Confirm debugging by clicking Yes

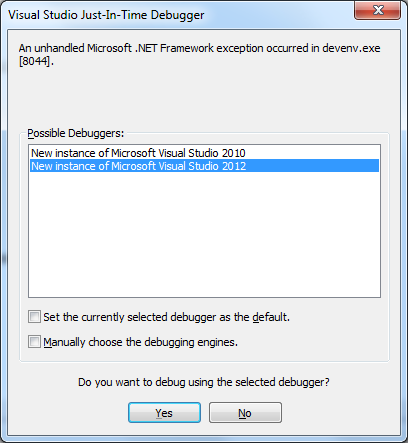pos(164,413)
